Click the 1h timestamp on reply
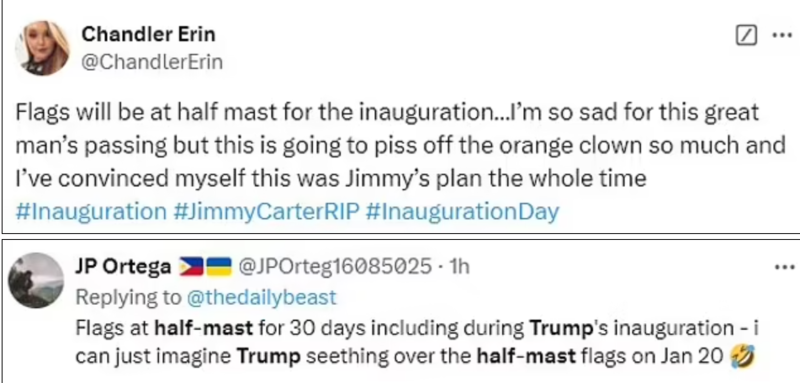This screenshot has height=383, width=800. coord(457,267)
